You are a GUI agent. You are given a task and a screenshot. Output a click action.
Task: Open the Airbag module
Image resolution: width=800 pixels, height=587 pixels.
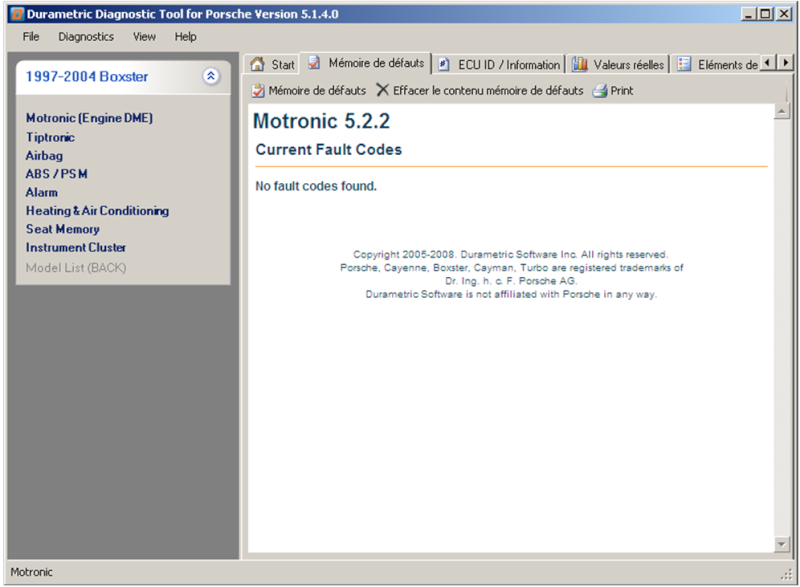click(44, 156)
